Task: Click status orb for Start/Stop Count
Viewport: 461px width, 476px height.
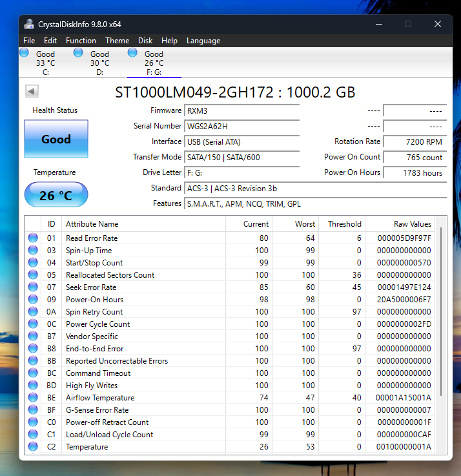Action: [33, 263]
